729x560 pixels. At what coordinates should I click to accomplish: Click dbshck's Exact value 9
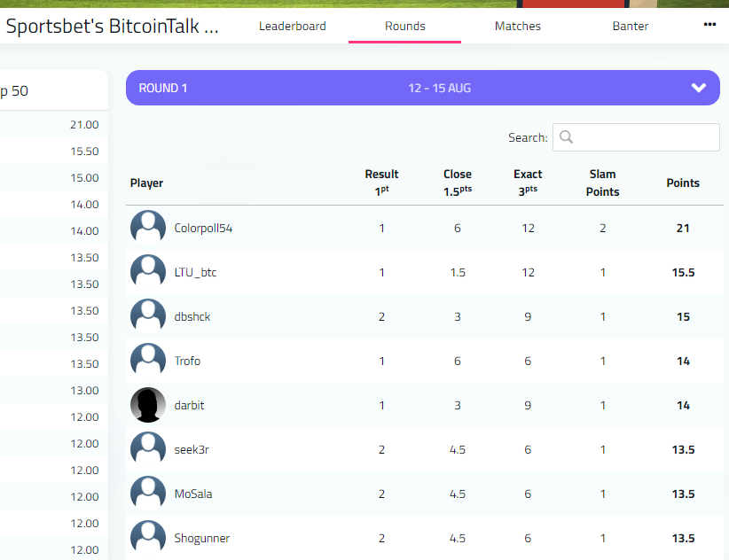tap(528, 316)
